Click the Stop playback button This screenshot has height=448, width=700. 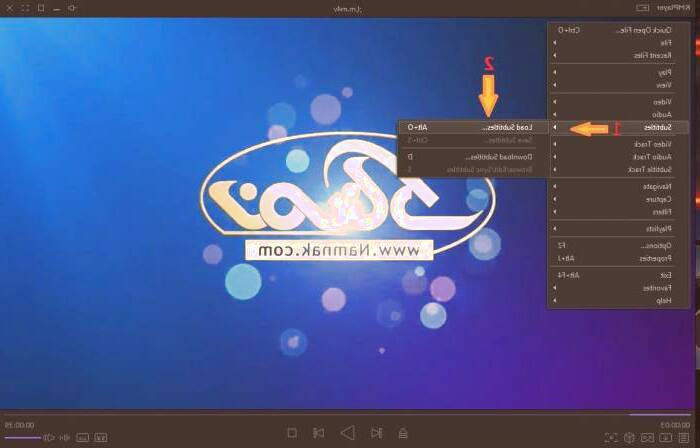click(292, 433)
